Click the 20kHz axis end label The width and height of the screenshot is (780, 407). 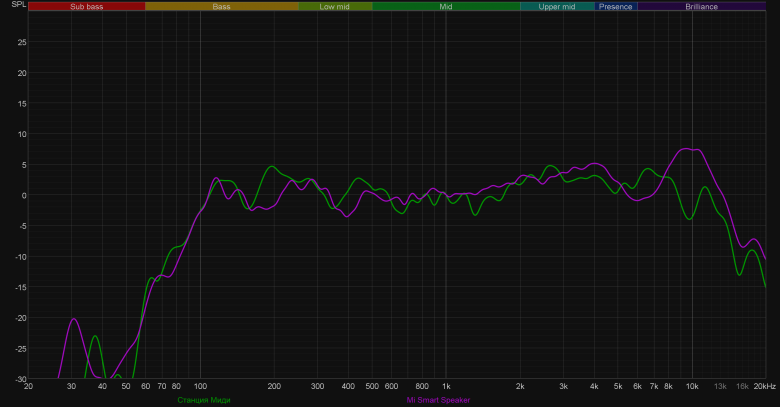coord(765,386)
